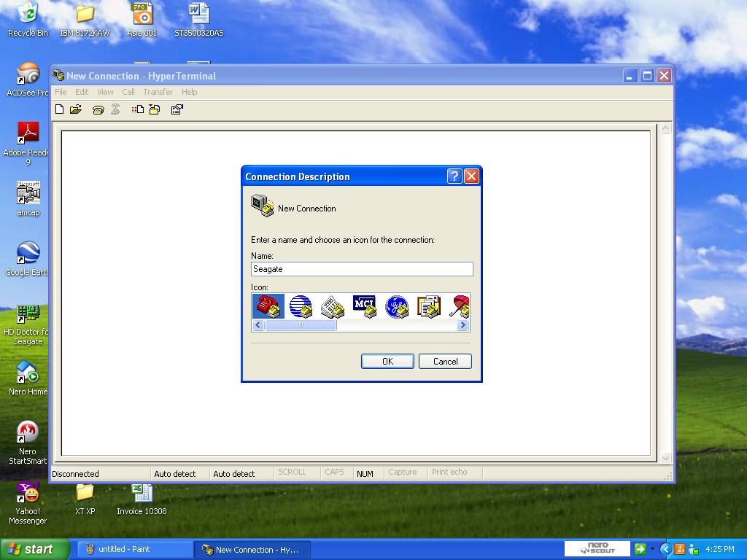Pick the newspaper connection icon
The height and width of the screenshot is (560, 747).
pyautogui.click(x=333, y=306)
